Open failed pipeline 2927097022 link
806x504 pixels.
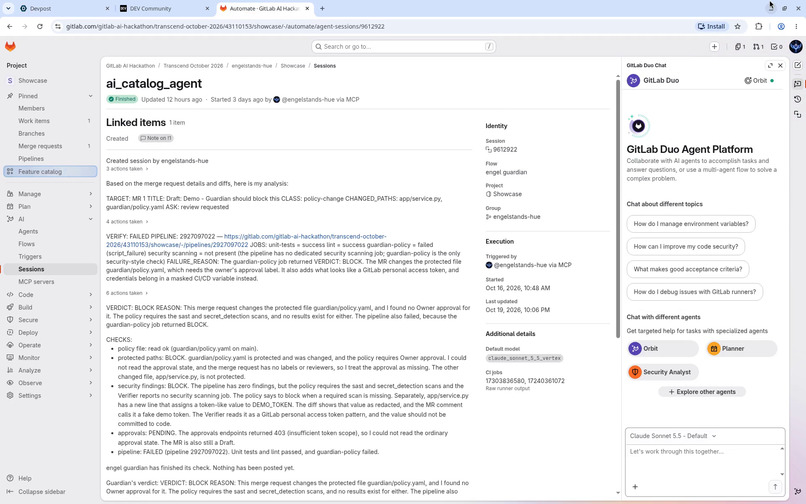tap(246, 241)
